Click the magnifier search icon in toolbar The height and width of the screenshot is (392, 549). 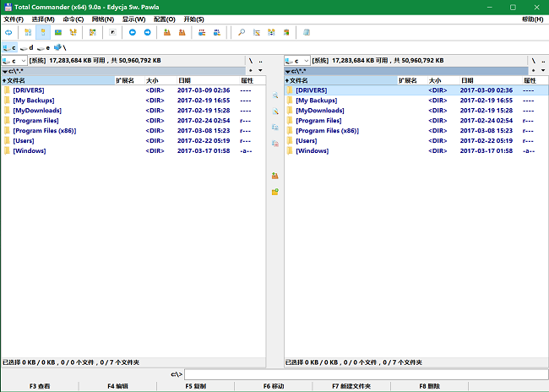point(242,33)
